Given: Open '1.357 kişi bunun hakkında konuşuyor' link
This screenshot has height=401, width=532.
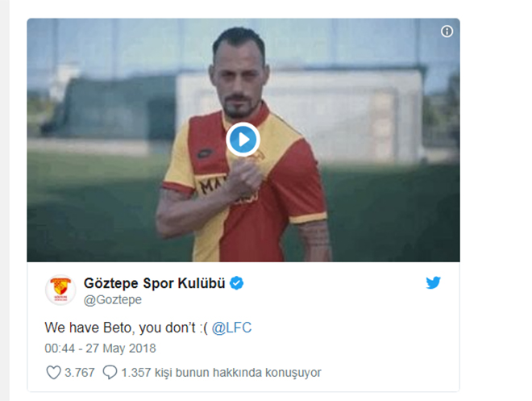Looking at the screenshot, I should 221,373.
